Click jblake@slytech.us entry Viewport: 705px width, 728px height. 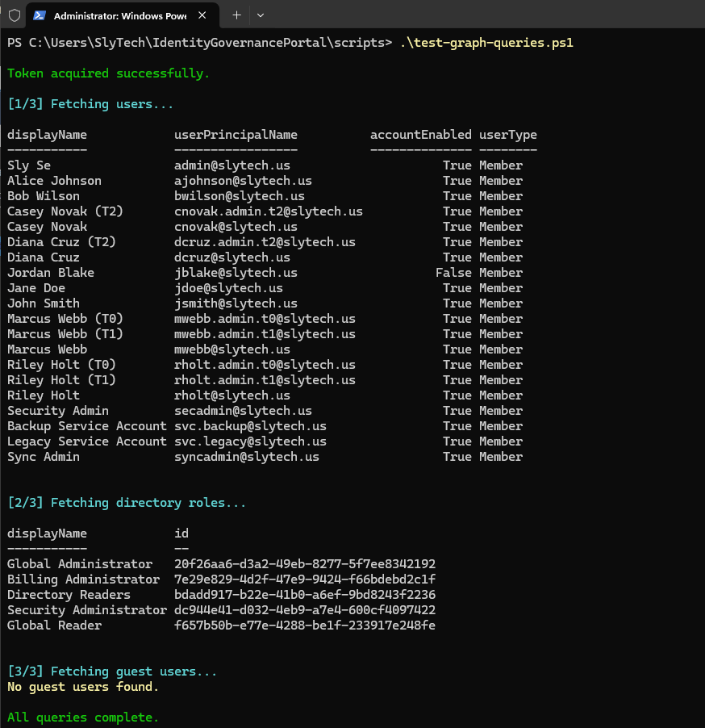(x=236, y=273)
